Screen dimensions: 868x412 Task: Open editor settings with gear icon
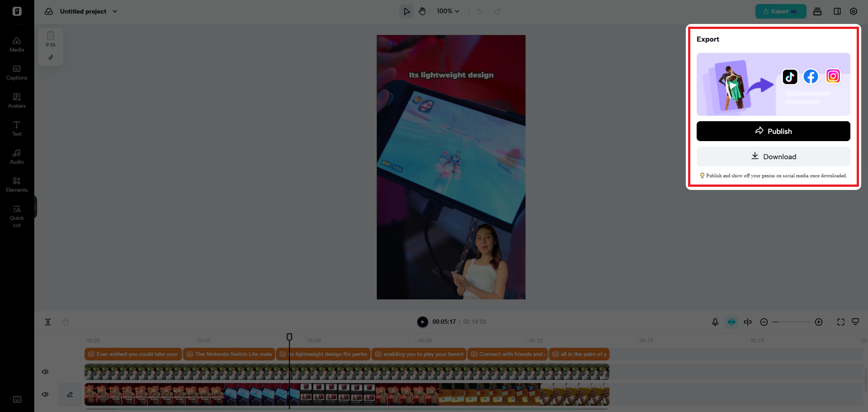coord(854,11)
